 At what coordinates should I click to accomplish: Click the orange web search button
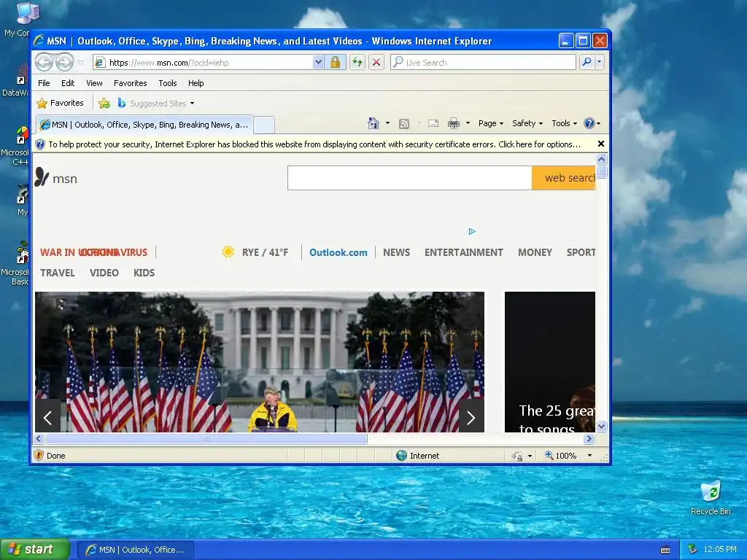tap(564, 178)
